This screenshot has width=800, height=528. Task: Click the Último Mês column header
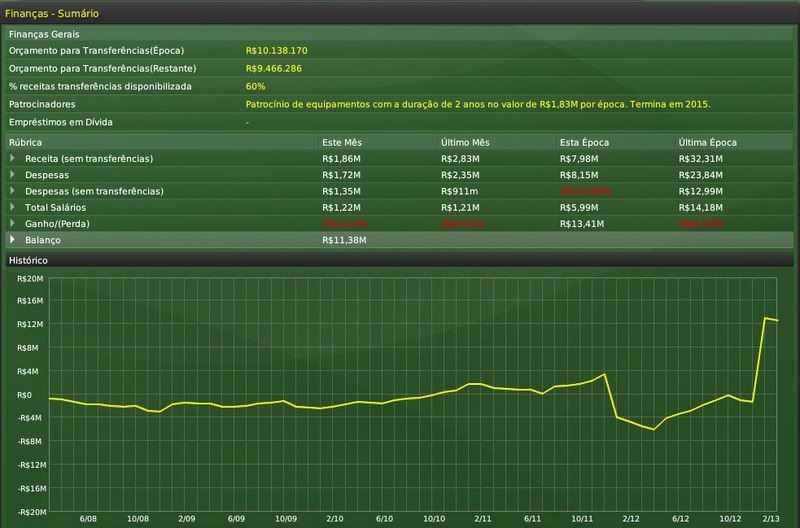point(465,142)
